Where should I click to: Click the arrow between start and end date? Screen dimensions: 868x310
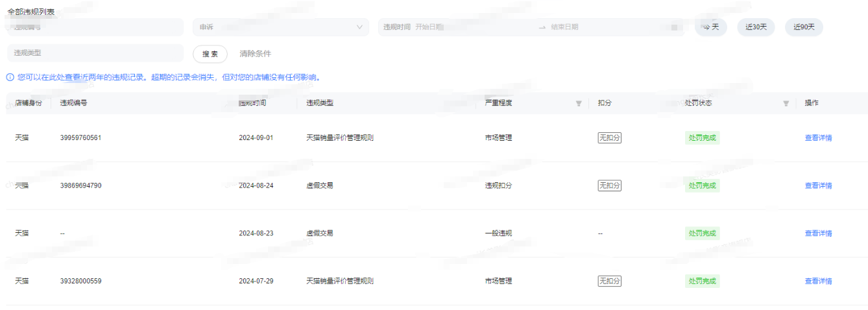(542, 27)
